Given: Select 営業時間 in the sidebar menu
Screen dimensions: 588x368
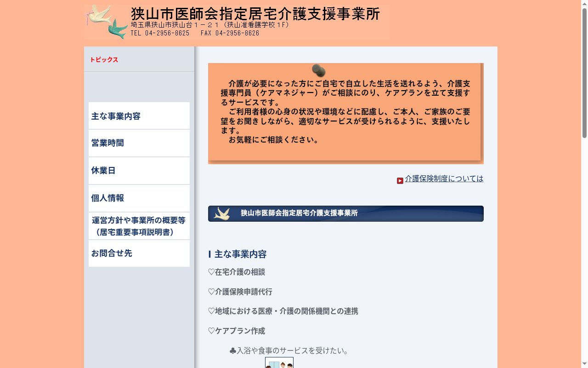Looking at the screenshot, I should 139,143.
